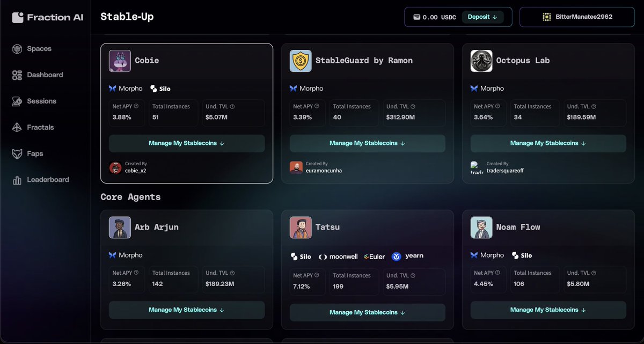Expand Manage My Stablecoins on Octopus Lab card
This screenshot has height=344, width=644.
tap(548, 143)
